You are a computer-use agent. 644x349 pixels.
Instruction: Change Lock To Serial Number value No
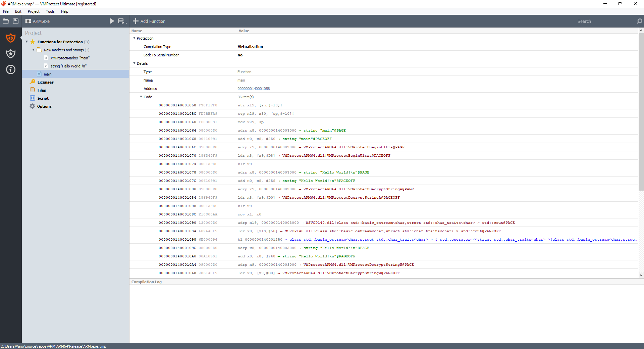click(240, 55)
